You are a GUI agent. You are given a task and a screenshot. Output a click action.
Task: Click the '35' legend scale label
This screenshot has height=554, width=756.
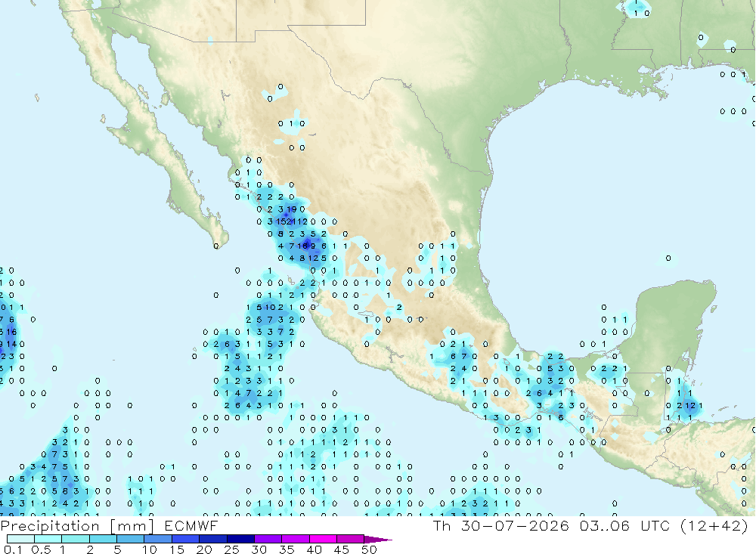[287, 549]
